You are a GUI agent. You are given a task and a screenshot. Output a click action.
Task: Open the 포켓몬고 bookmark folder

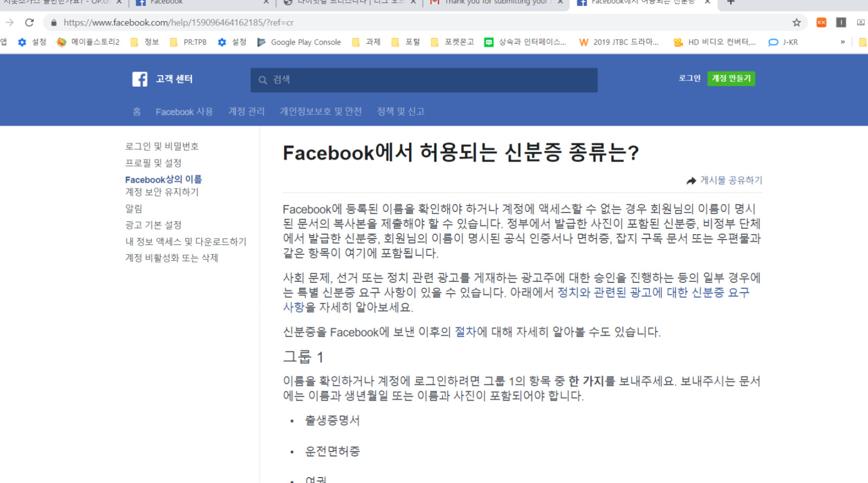(x=452, y=42)
